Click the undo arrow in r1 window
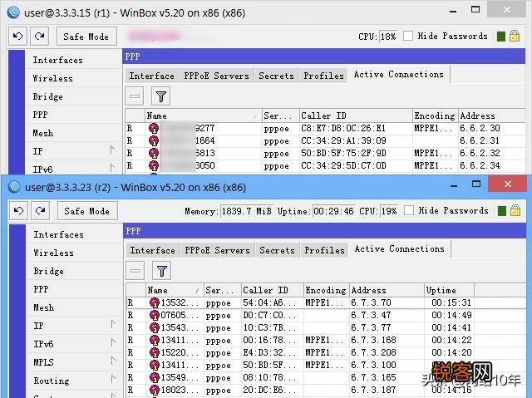532x398 pixels. [18, 37]
